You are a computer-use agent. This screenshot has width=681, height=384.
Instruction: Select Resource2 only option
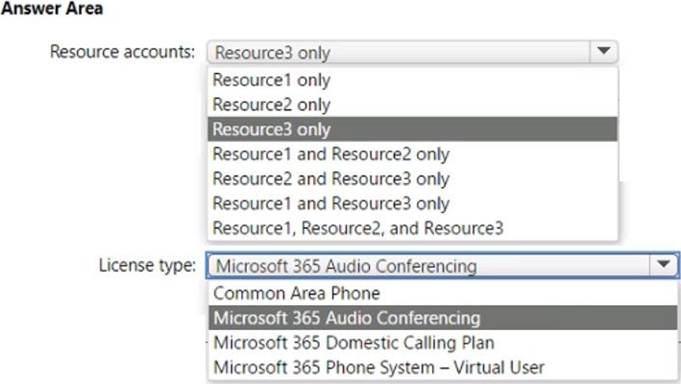tap(412, 105)
